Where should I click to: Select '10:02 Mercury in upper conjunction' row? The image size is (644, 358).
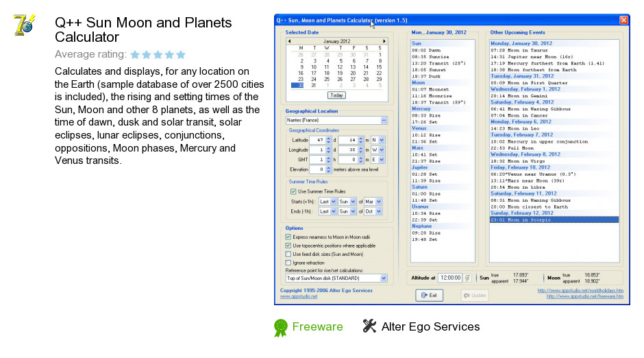[539, 141]
